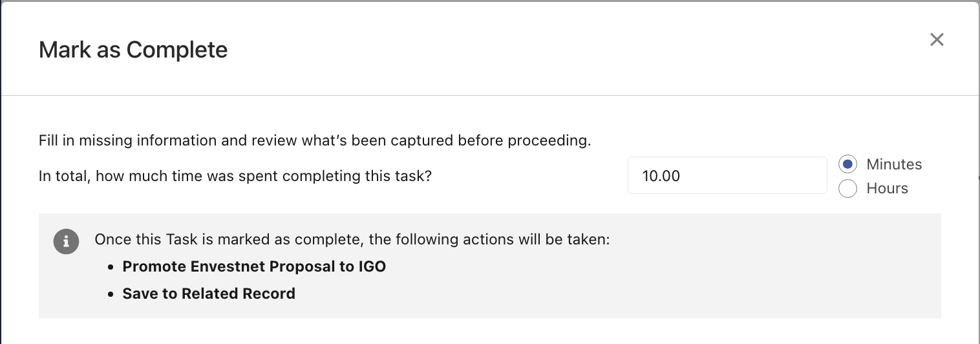Close the Mark as Complete dialog
The image size is (980, 344).
point(937,39)
